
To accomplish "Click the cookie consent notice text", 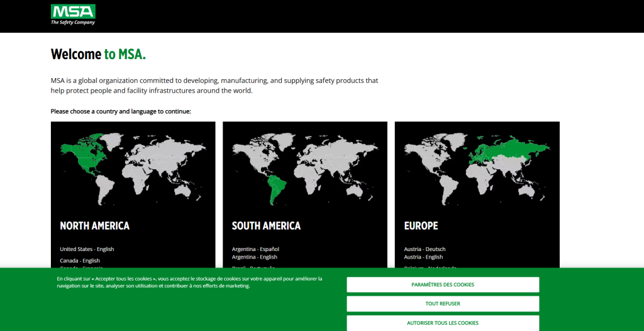I will tap(189, 282).
